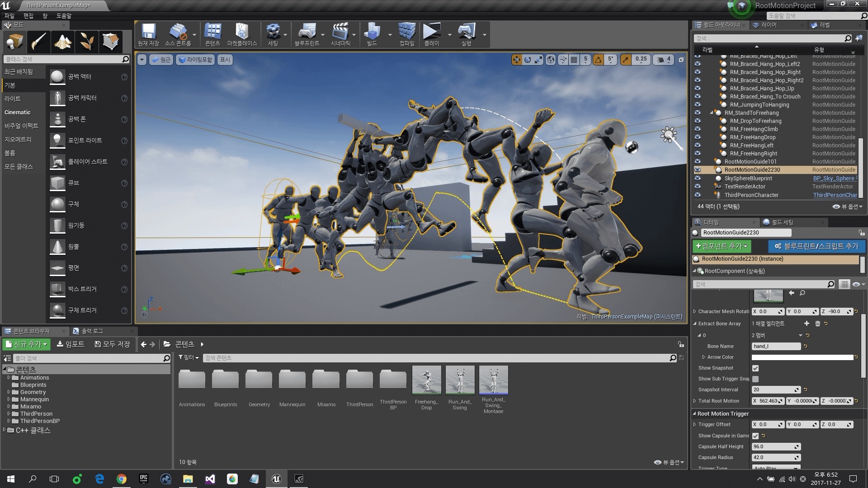Open the Edit (편집) menu

(28, 16)
